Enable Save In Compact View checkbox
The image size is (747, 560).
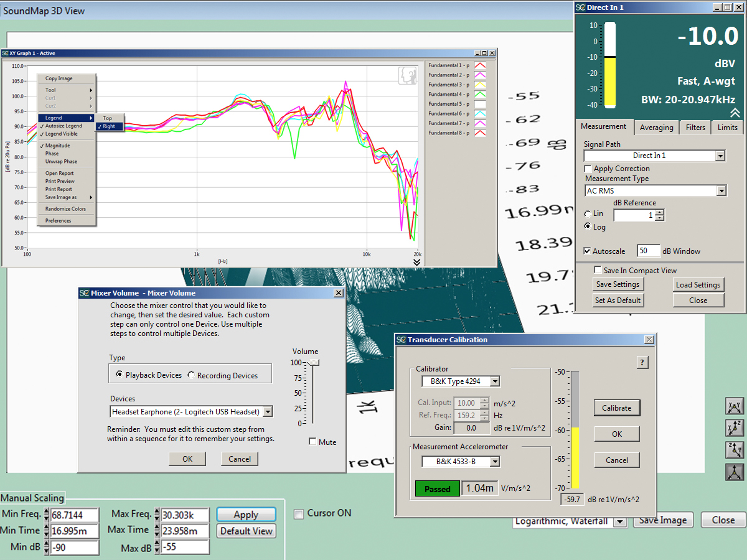tap(598, 271)
